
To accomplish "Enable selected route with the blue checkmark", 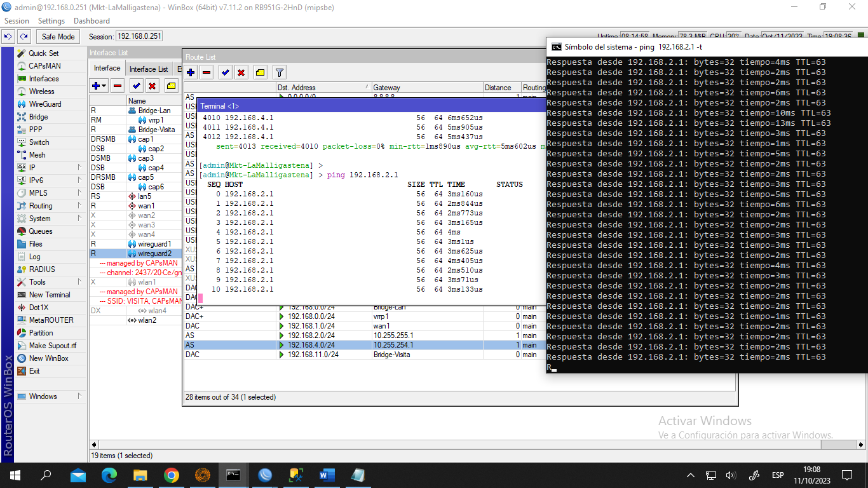I will [226, 72].
